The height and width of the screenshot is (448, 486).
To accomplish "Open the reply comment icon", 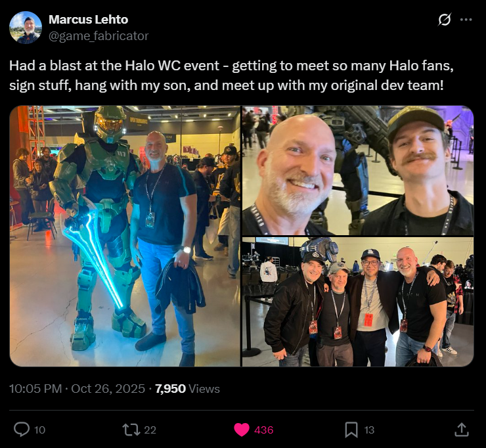I will click(x=22, y=430).
